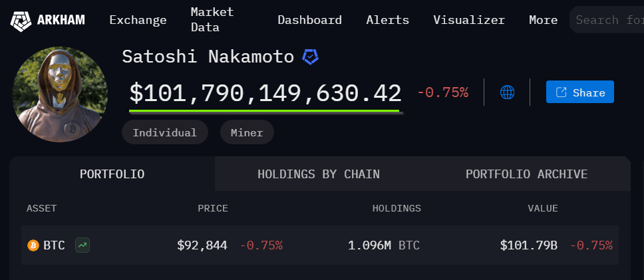Switch to Holdings By Chain tab
The height and width of the screenshot is (280, 644).
pyautogui.click(x=318, y=174)
